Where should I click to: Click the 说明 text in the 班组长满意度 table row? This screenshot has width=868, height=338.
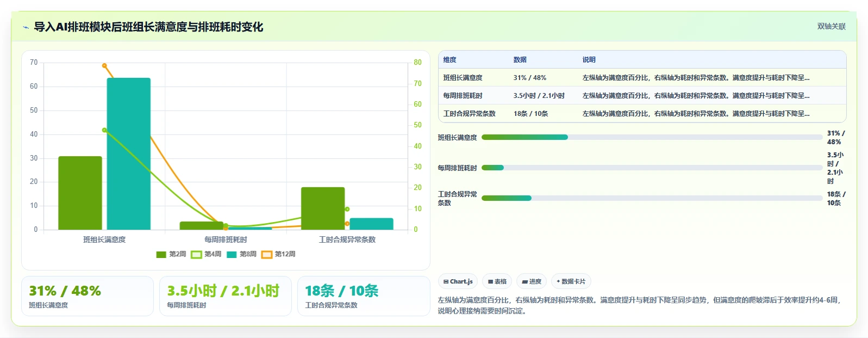click(696, 78)
